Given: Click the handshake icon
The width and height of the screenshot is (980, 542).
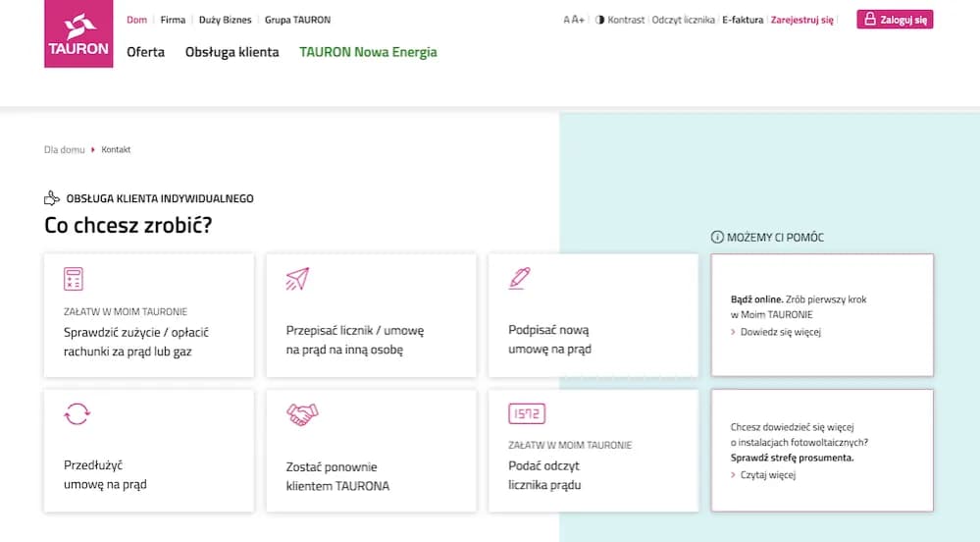Looking at the screenshot, I should (302, 414).
